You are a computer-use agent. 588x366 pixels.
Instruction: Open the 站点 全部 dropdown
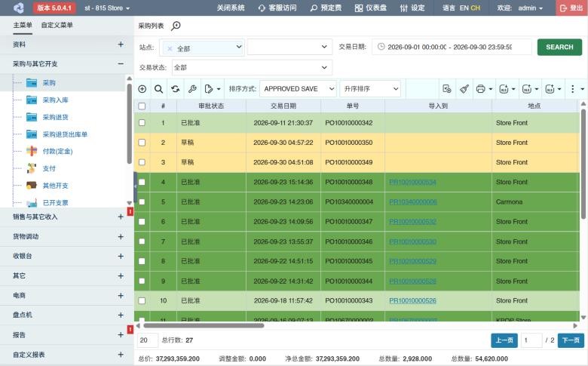pos(202,48)
